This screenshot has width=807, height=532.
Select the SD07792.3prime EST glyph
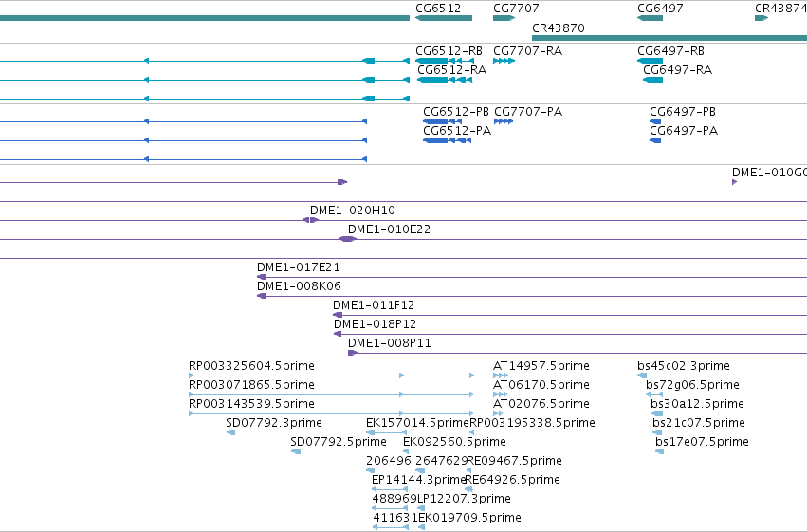231,432
